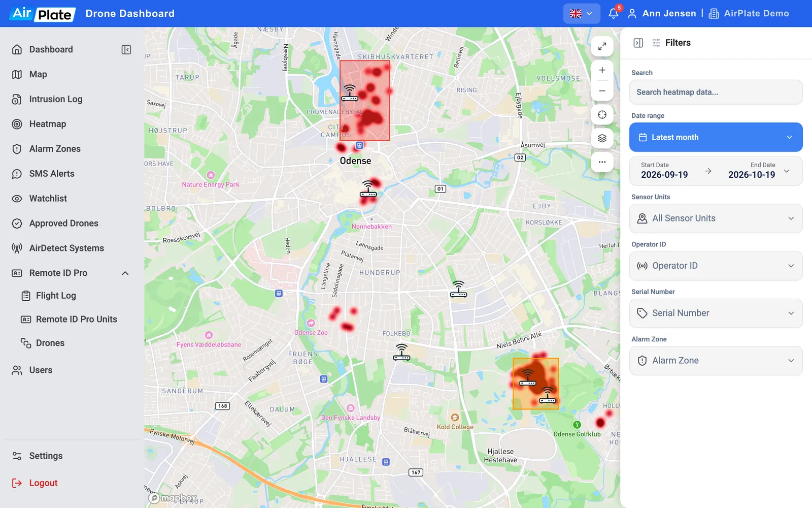Image resolution: width=812 pixels, height=508 pixels.
Task: Click the sensor icon below Folkebo
Action: pyautogui.click(x=401, y=353)
